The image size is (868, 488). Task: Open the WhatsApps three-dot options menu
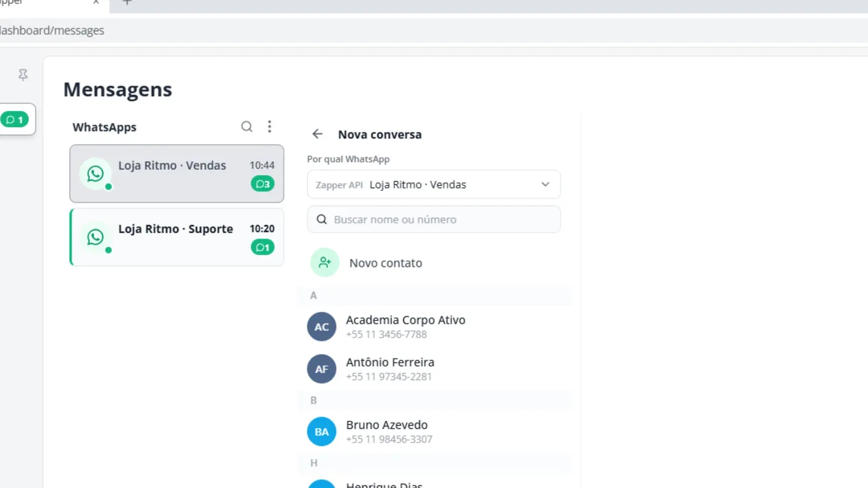pos(270,126)
